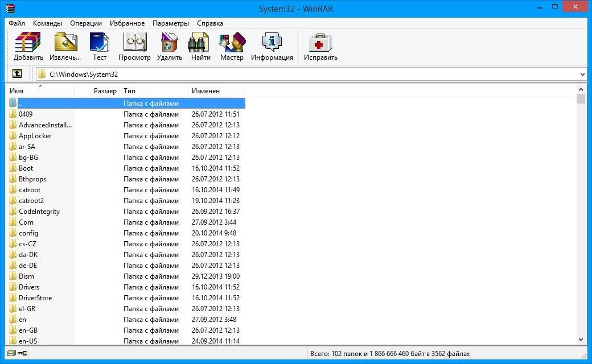Click the key password icon in status bar

pyautogui.click(x=23, y=353)
